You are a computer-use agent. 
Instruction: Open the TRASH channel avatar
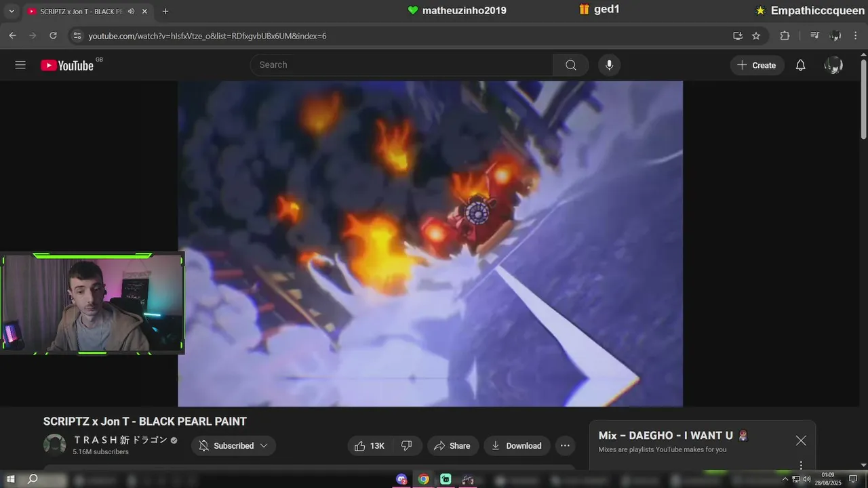55,445
